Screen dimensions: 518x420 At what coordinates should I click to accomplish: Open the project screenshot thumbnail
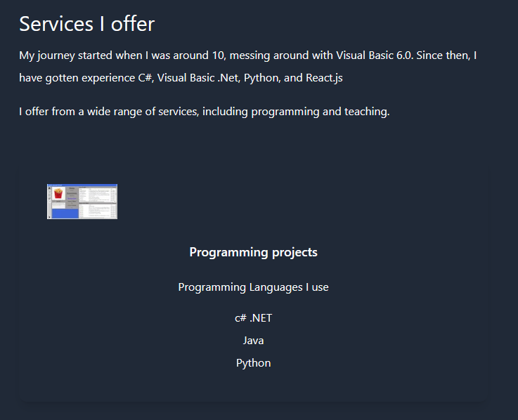82,202
